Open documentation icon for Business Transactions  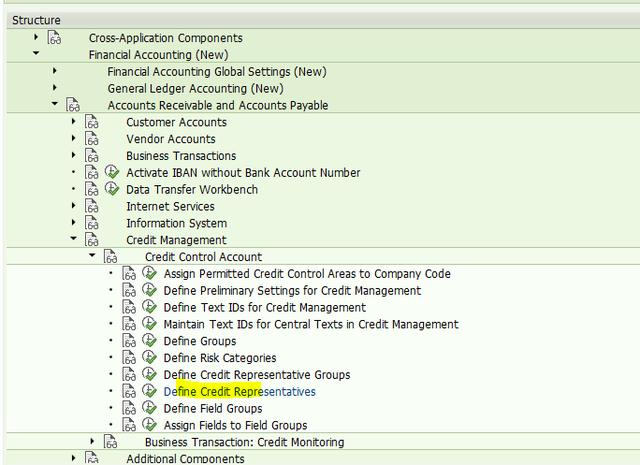coord(91,156)
